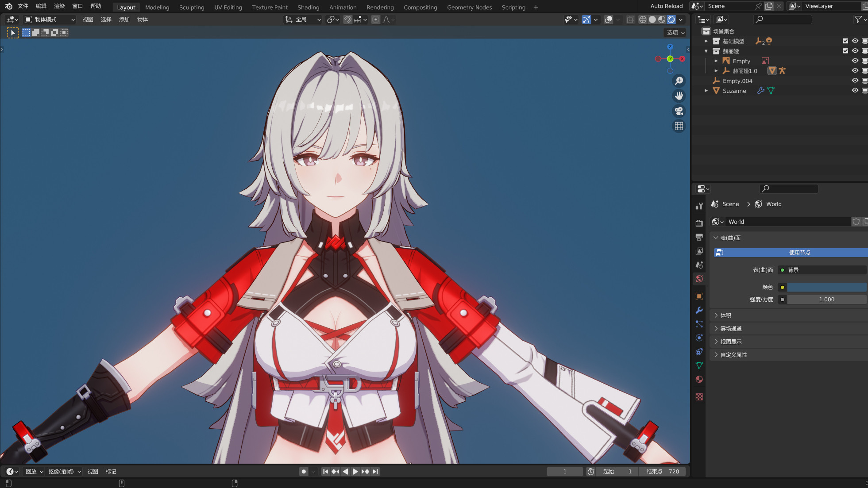Image resolution: width=868 pixels, height=488 pixels.
Task: Hide Suzanne object with eye icon
Action: tap(855, 91)
